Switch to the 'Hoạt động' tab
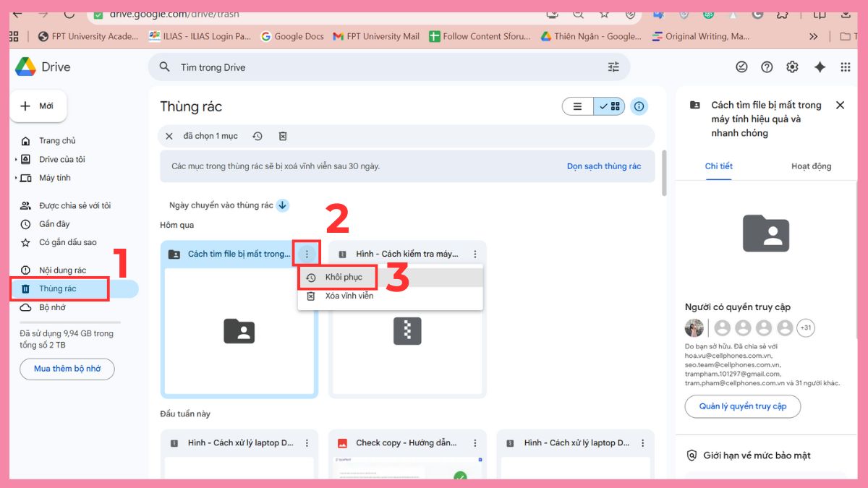Viewport: 868px width, 488px height. pyautogui.click(x=812, y=166)
